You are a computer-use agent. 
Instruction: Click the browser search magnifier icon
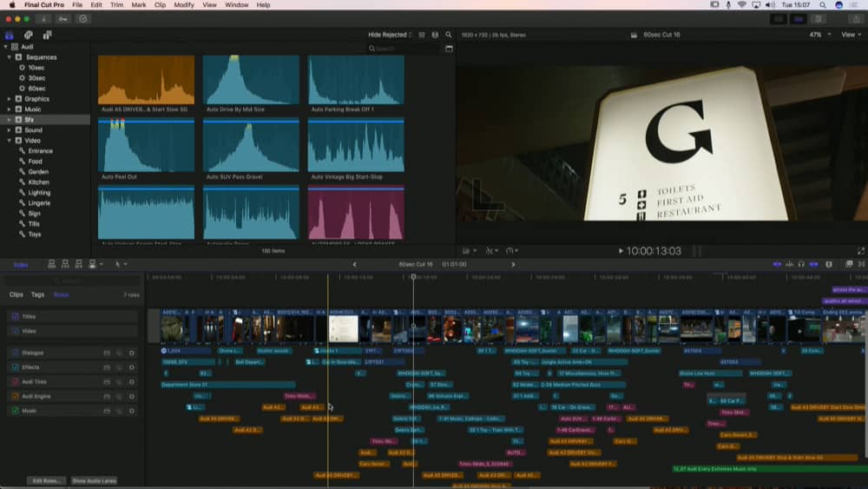click(449, 35)
